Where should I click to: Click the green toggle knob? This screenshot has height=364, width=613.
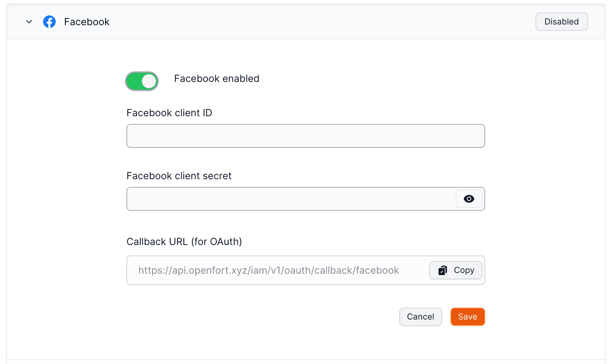[x=149, y=81]
